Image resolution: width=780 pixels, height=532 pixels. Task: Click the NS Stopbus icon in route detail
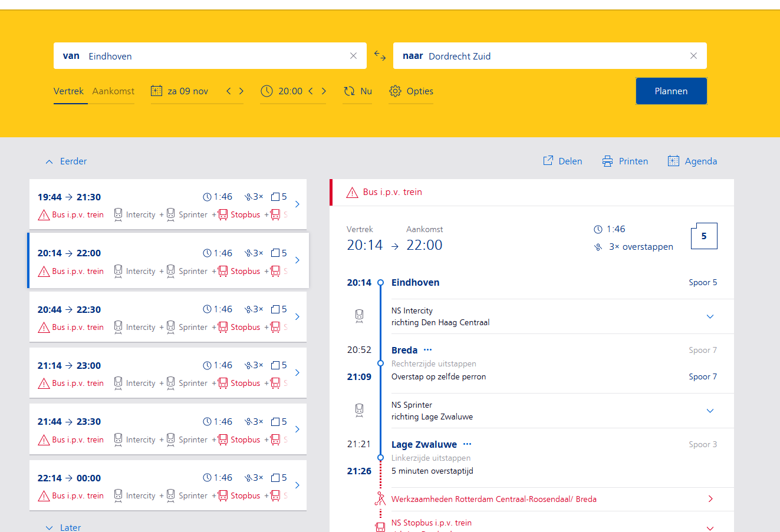click(380, 527)
